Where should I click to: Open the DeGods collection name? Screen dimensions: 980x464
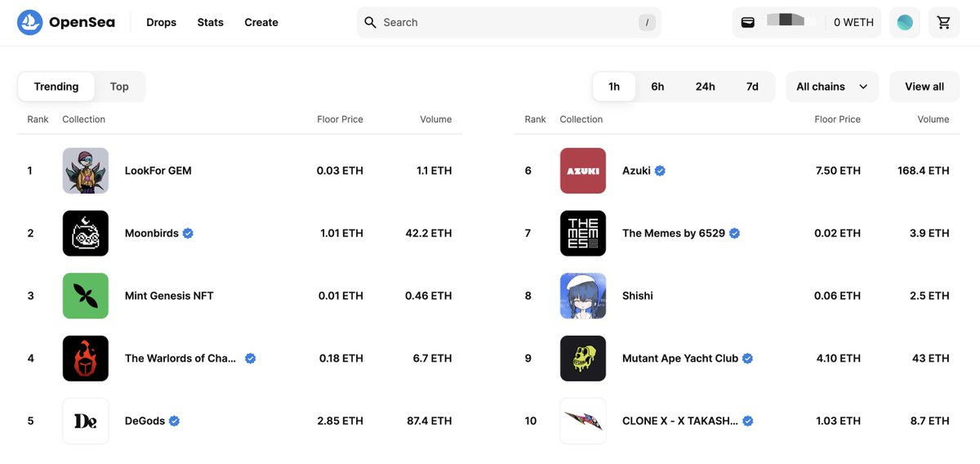tap(145, 422)
